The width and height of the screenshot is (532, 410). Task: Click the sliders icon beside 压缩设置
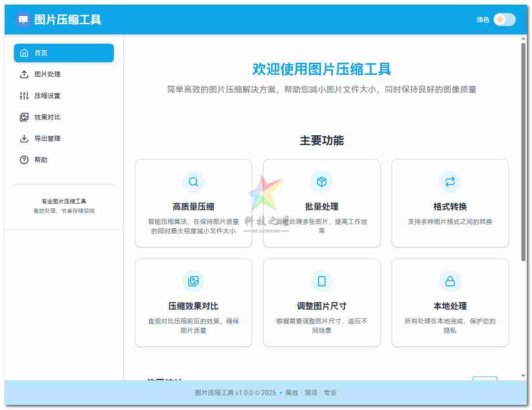click(24, 96)
